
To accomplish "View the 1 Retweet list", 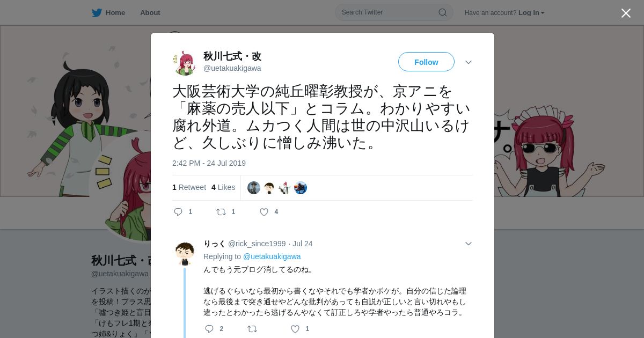I will pyautogui.click(x=189, y=187).
